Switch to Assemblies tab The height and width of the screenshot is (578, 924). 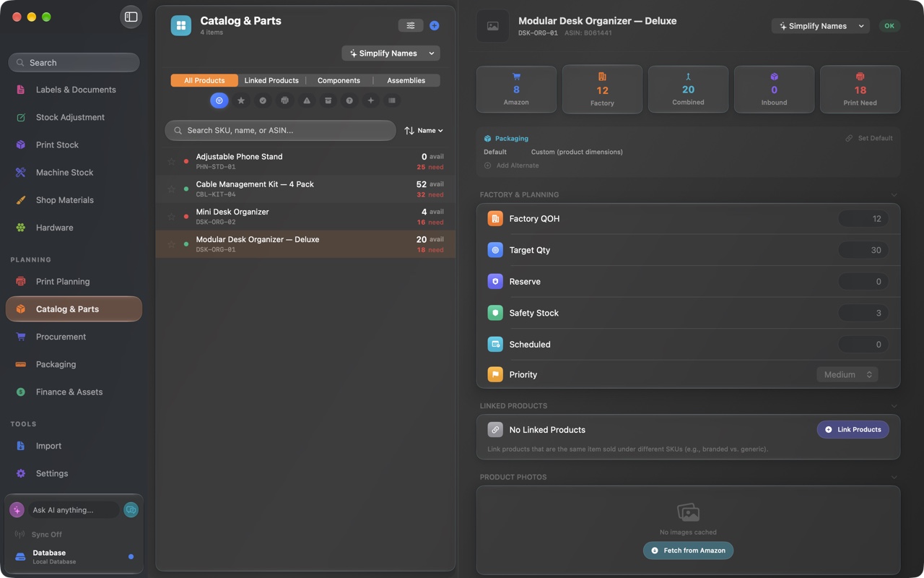pos(406,80)
